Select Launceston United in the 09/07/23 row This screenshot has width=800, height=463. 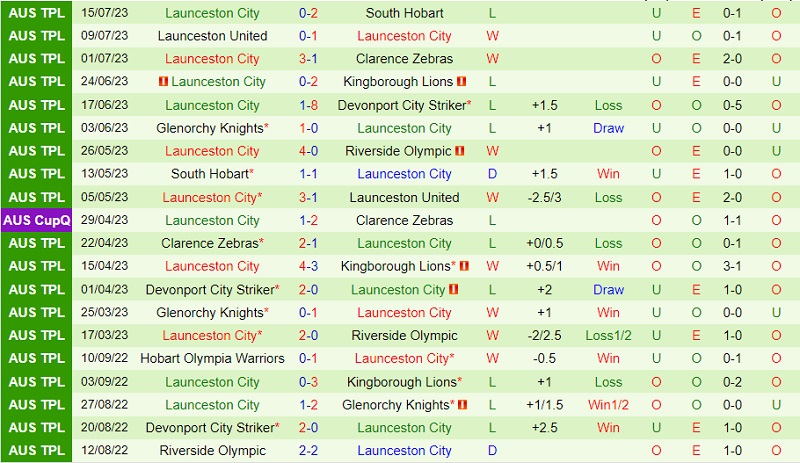[212, 36]
